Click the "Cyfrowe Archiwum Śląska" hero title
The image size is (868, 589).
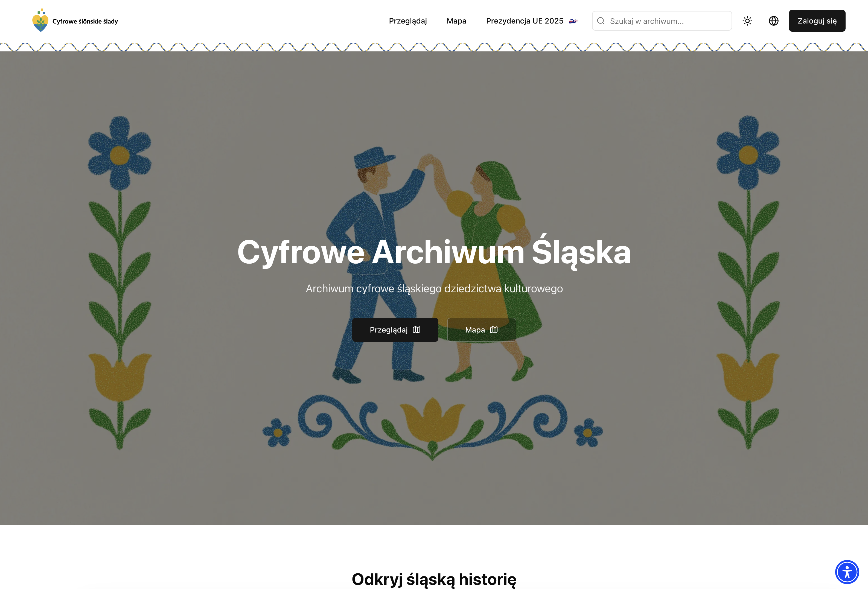pos(434,252)
